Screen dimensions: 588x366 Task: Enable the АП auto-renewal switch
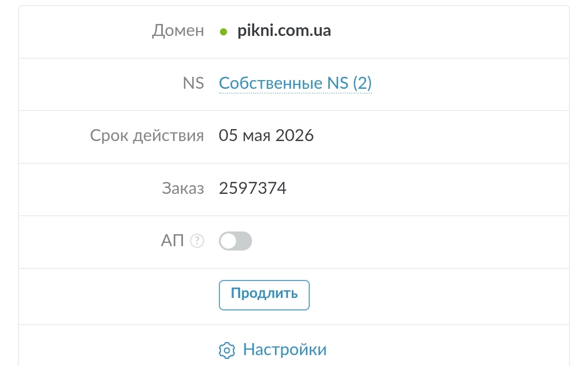tap(235, 241)
